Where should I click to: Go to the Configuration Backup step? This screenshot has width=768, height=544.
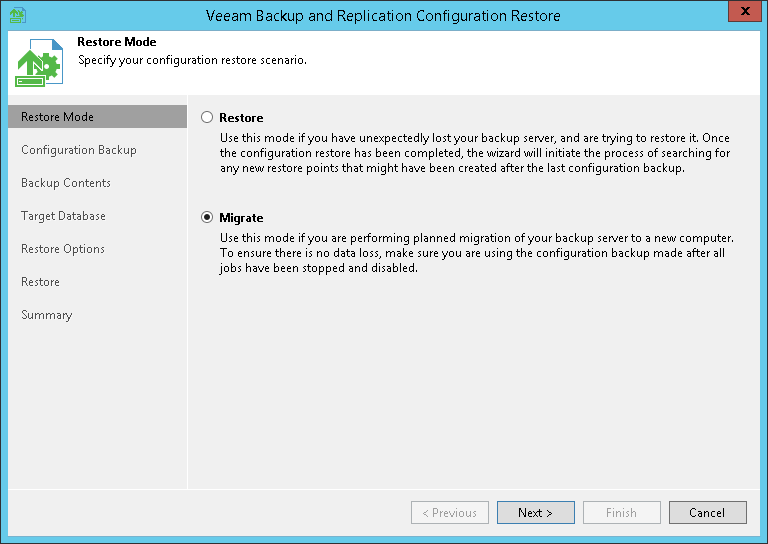[79, 150]
